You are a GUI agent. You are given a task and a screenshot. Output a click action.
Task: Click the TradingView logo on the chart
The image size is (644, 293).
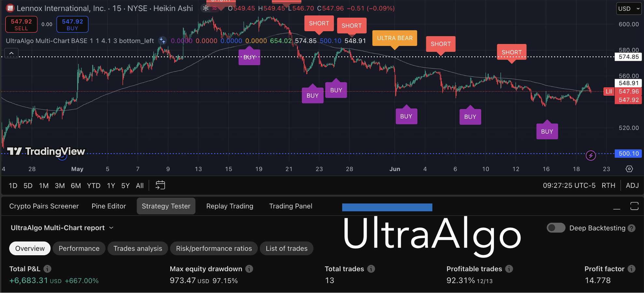pos(46,151)
